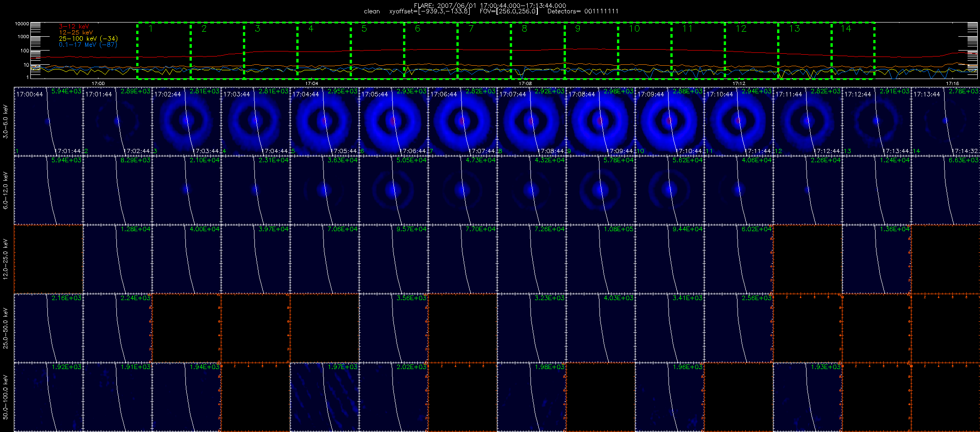Click the 25.0-50.0 keV image labeled 4.03E+03
This screenshot has width=980, height=432.
click(600, 328)
